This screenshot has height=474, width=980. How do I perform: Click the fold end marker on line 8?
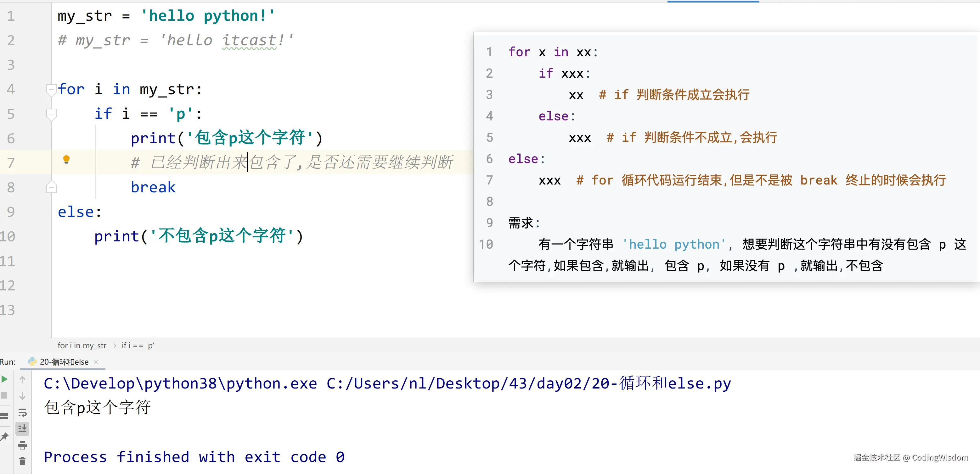51,187
